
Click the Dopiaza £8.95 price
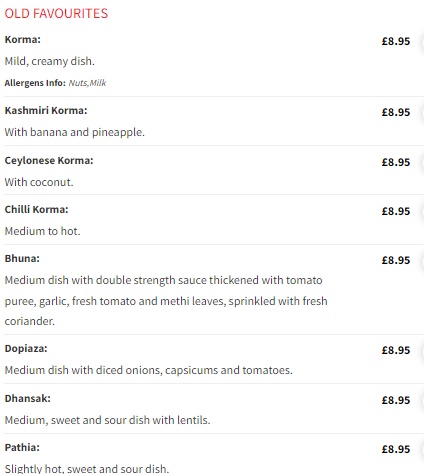(x=396, y=350)
